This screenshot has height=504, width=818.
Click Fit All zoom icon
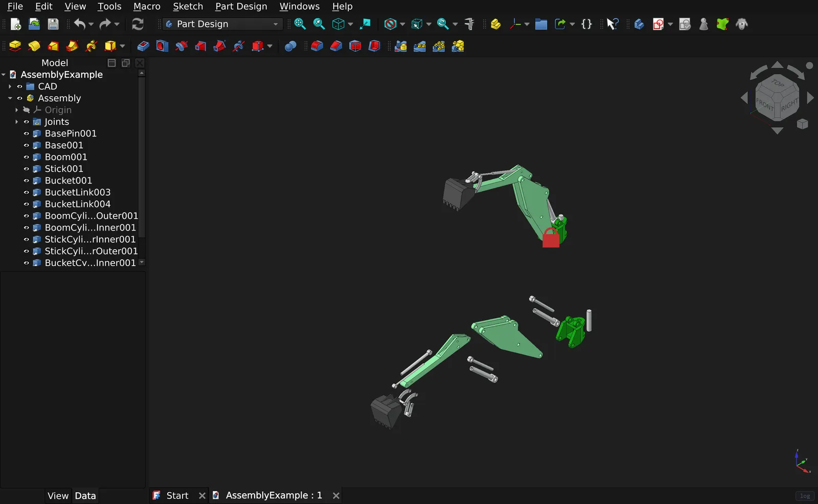point(300,24)
